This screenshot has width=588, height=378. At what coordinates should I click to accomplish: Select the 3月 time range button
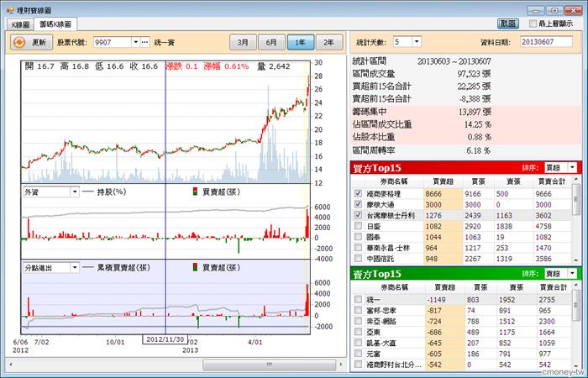click(243, 41)
